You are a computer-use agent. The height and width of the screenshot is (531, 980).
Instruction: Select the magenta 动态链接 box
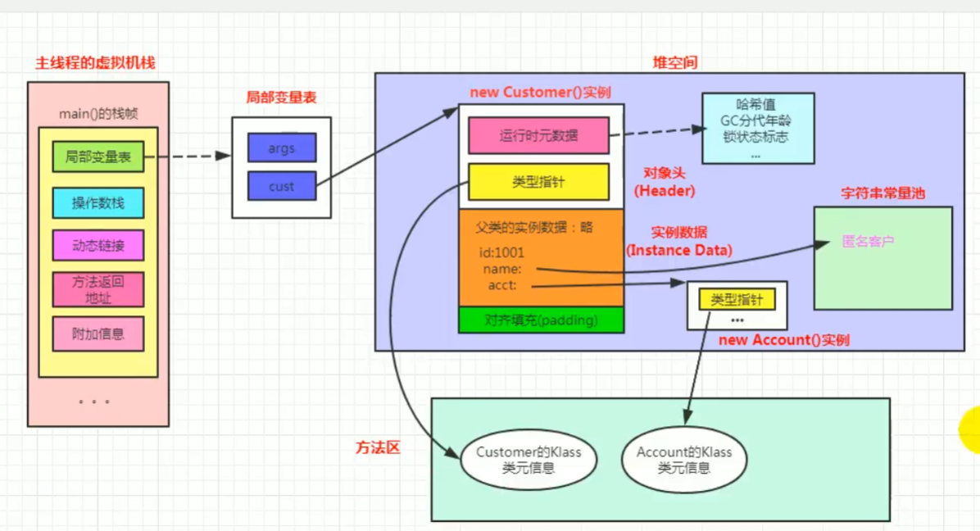tap(98, 245)
